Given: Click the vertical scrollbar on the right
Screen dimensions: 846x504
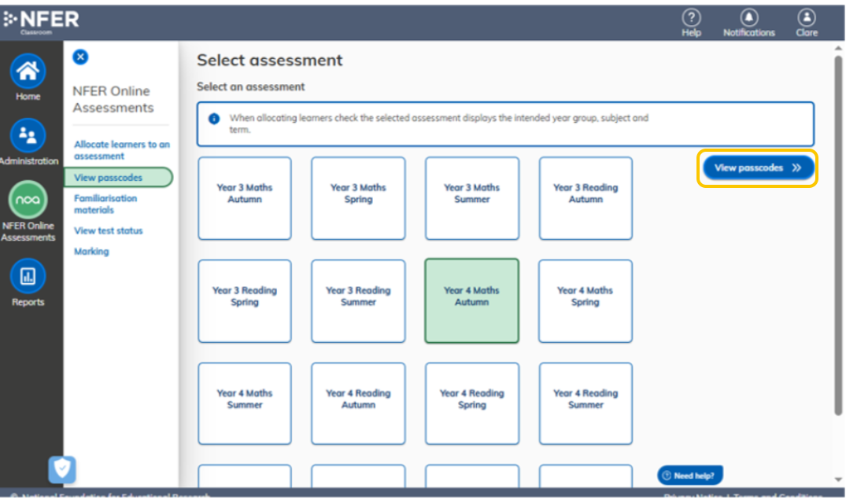Looking at the screenshot, I should [x=838, y=236].
